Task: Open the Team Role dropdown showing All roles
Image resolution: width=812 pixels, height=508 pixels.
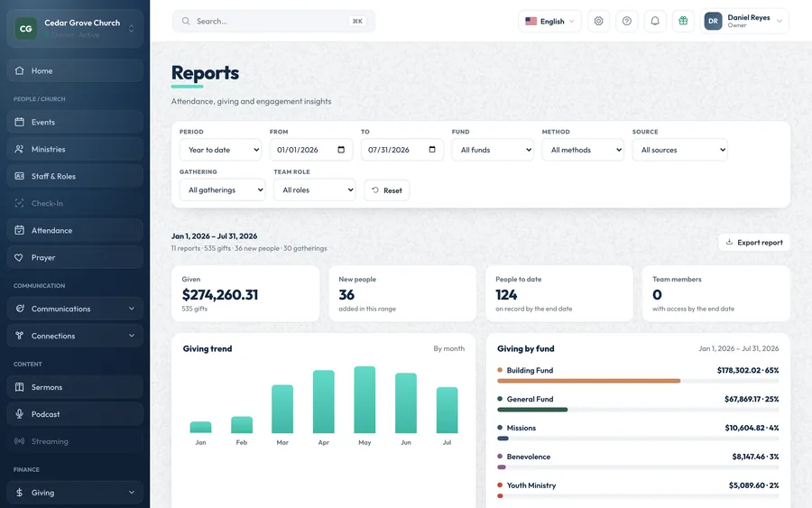Action: pos(314,190)
